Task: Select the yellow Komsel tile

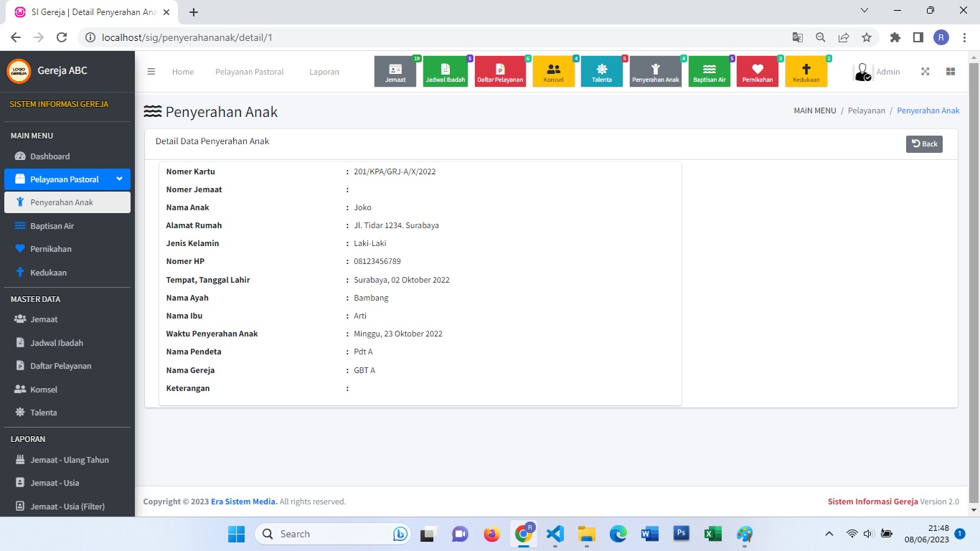Action: 553,72
